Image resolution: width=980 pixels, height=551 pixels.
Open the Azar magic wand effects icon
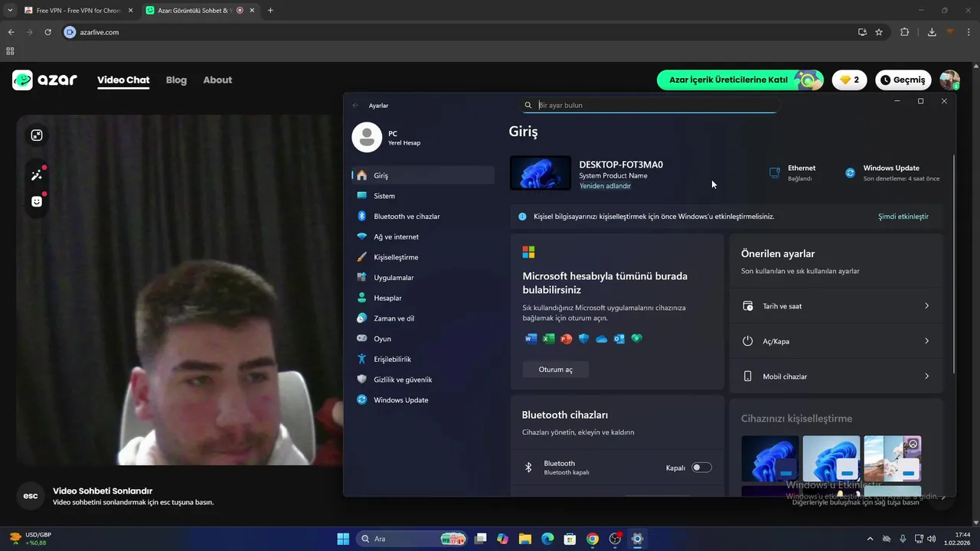pyautogui.click(x=36, y=174)
